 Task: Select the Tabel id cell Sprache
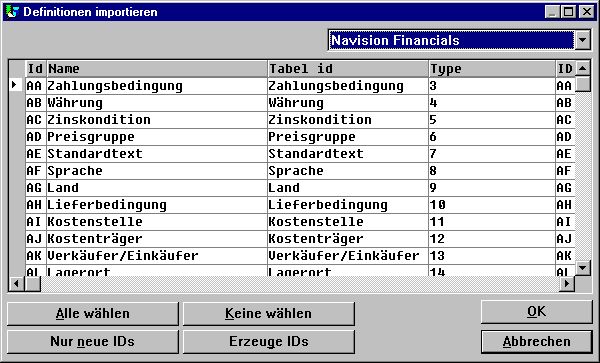click(348, 171)
